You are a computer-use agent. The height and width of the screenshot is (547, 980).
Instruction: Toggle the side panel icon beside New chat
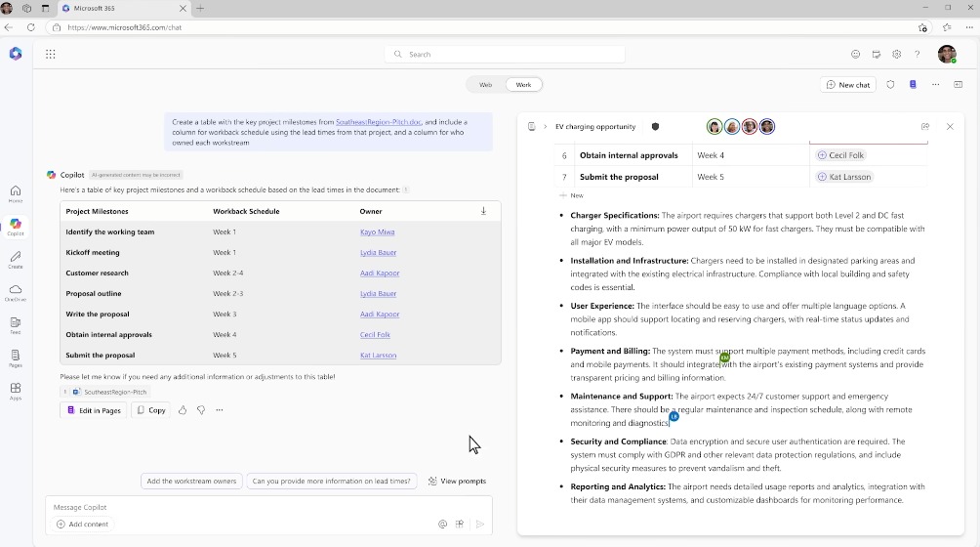[x=958, y=85]
